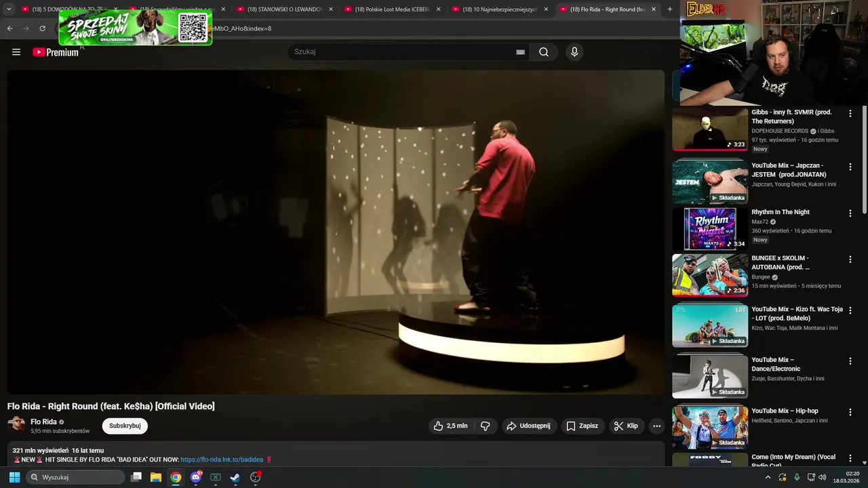Screen dimensions: 868x488
Task: Open volume control from system tray
Action: [823, 477]
